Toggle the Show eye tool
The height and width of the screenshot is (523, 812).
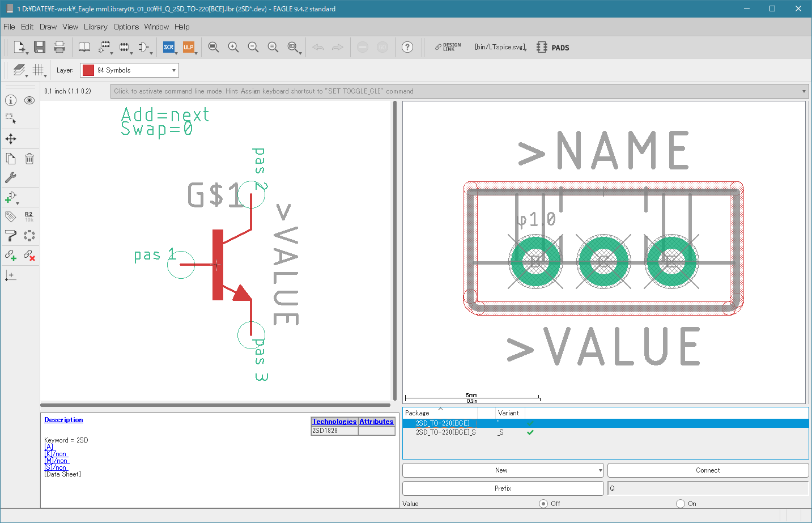click(x=29, y=100)
